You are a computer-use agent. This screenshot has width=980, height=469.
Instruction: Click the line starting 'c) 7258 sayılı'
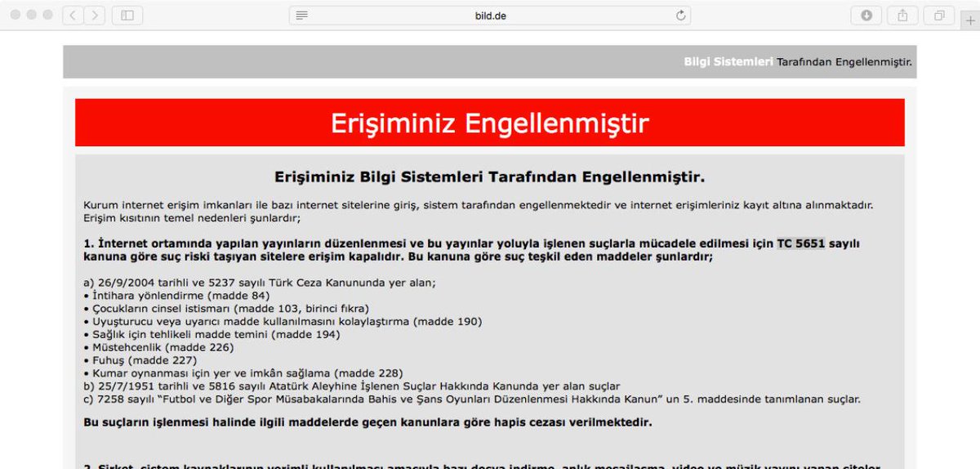(472, 399)
